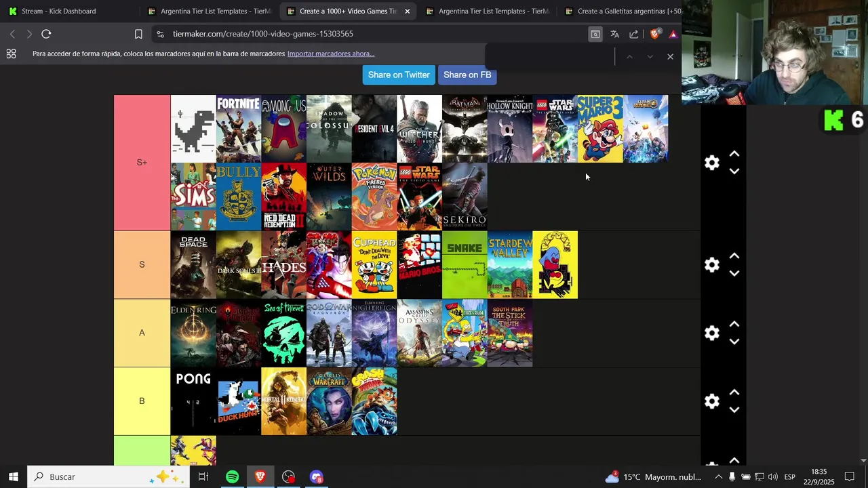Select the B tier color label
Viewport: 868px width, 488px height.
coord(142,401)
